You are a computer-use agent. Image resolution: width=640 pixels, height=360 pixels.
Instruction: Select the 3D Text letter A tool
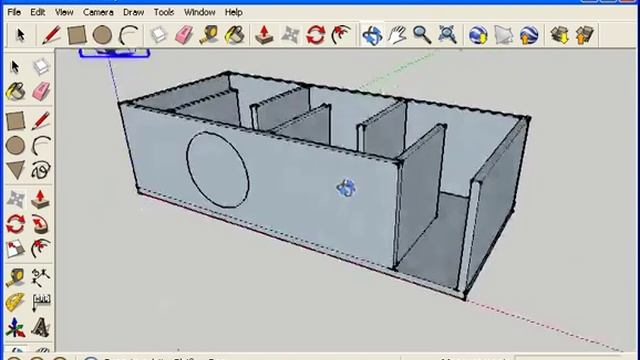coord(40,328)
